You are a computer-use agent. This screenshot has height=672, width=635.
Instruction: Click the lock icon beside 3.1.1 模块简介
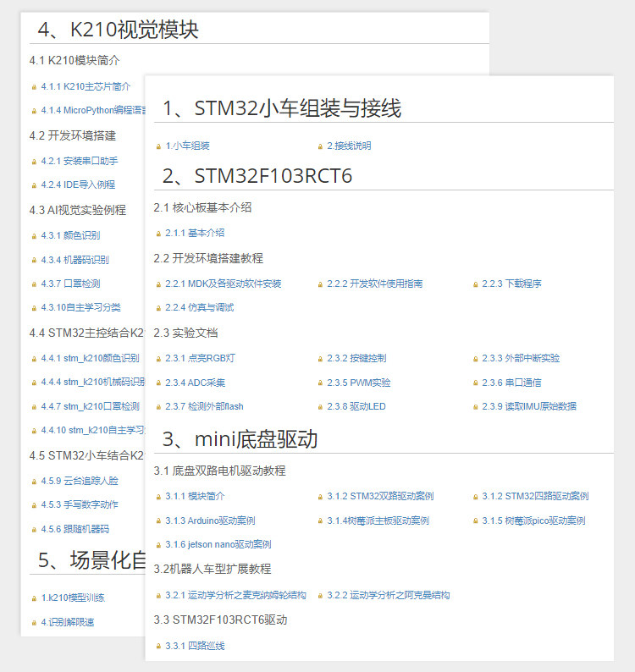pyautogui.click(x=158, y=497)
